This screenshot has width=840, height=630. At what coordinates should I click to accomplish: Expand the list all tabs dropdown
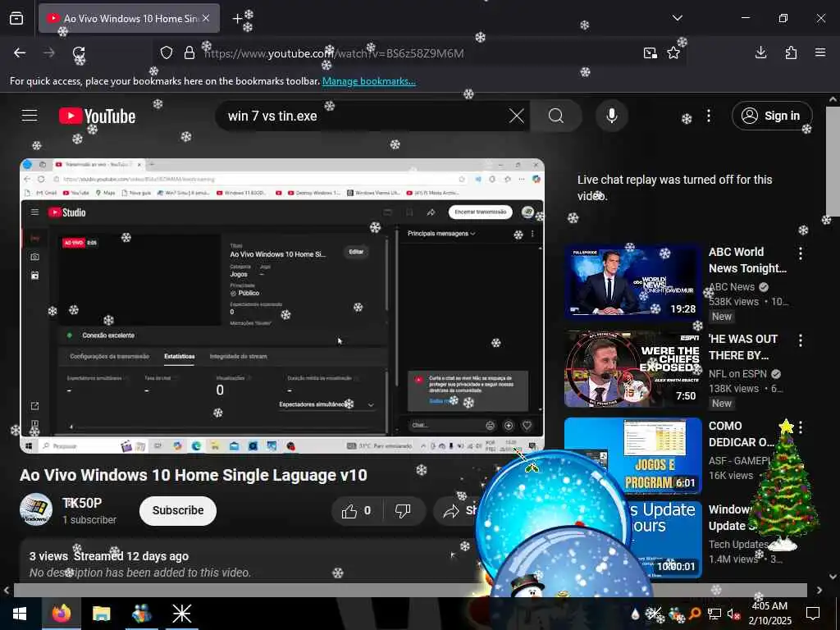coord(677,18)
